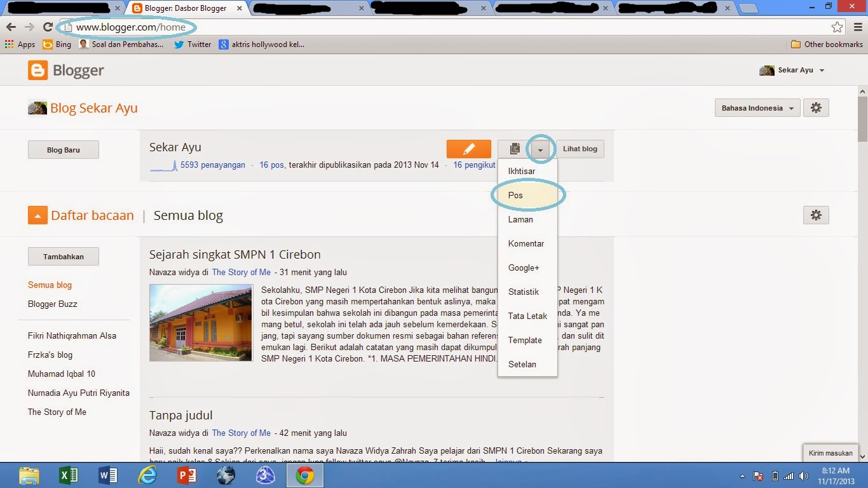Open the 'Soal dan Pembahas...' bookmark
This screenshot has height=488, width=868.
click(x=121, y=44)
